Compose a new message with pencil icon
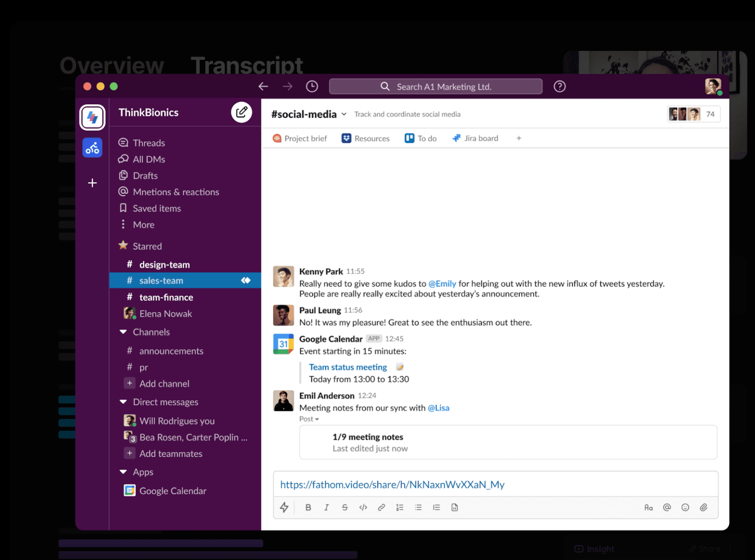This screenshot has width=755, height=560. (242, 112)
